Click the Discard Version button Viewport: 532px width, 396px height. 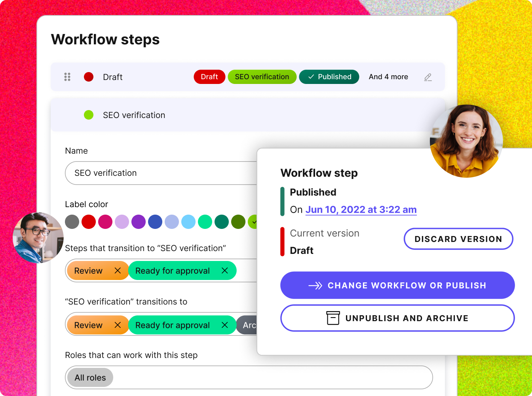458,239
